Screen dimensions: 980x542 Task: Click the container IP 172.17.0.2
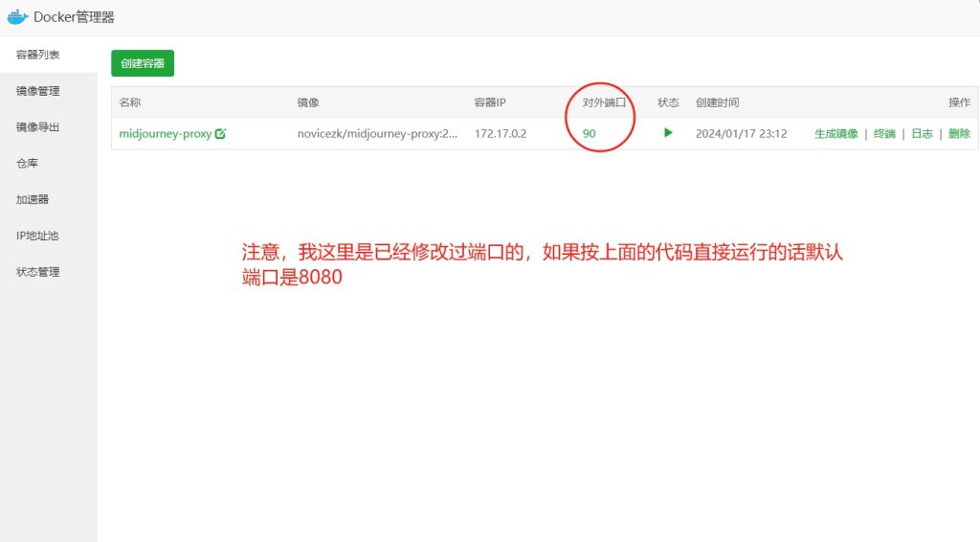[500, 133]
